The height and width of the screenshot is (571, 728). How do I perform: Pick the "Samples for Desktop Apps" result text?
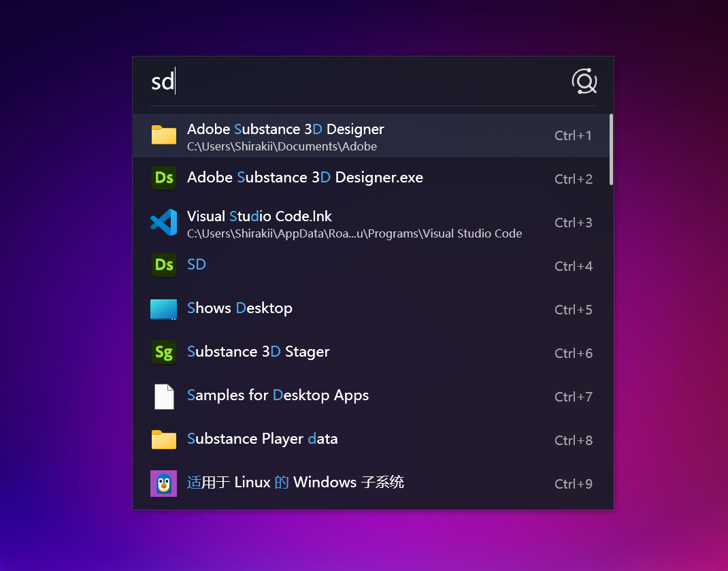coord(278,395)
